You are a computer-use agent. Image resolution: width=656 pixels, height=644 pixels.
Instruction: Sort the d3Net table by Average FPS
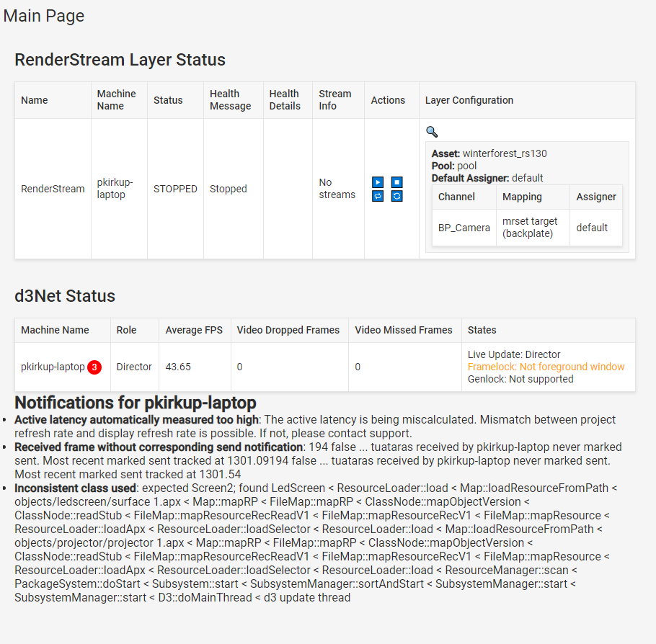point(193,329)
